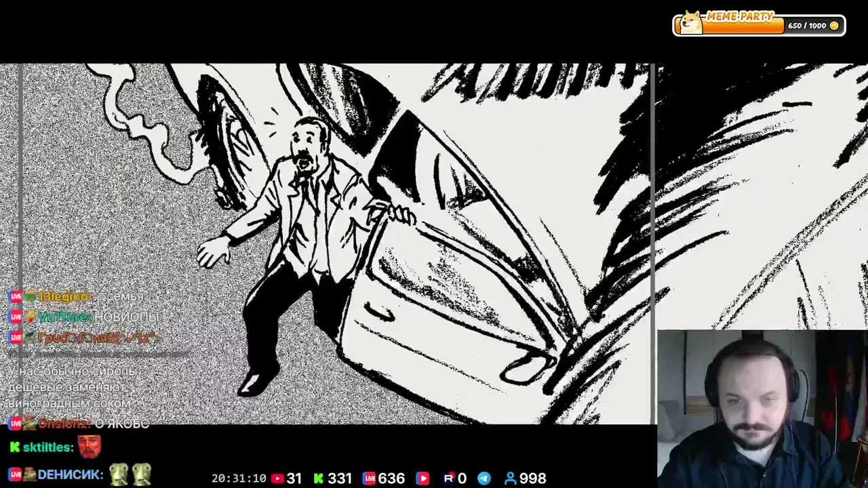Image resolution: width=868 pixels, height=488 pixels.
Task: Click the YouTube count '31'
Action: point(294,479)
